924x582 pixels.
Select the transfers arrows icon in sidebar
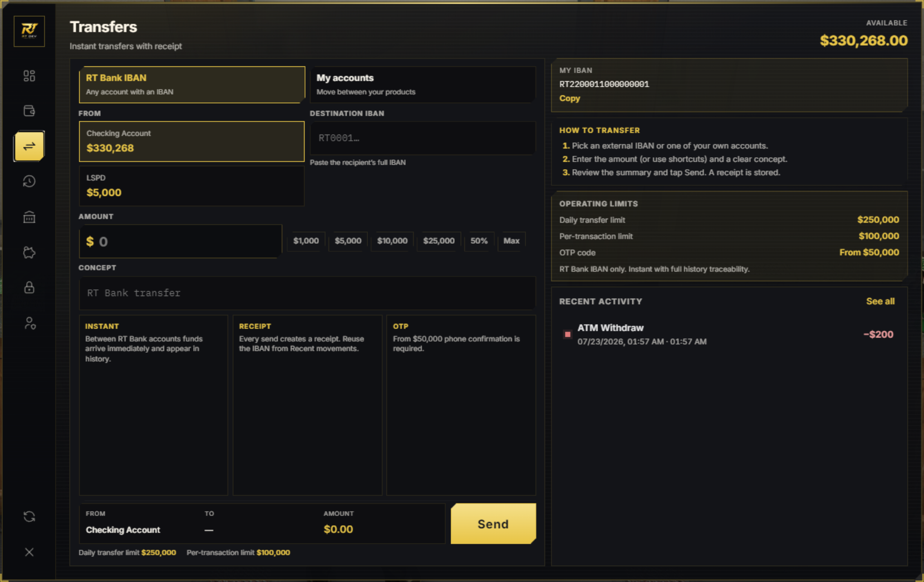[x=30, y=146]
